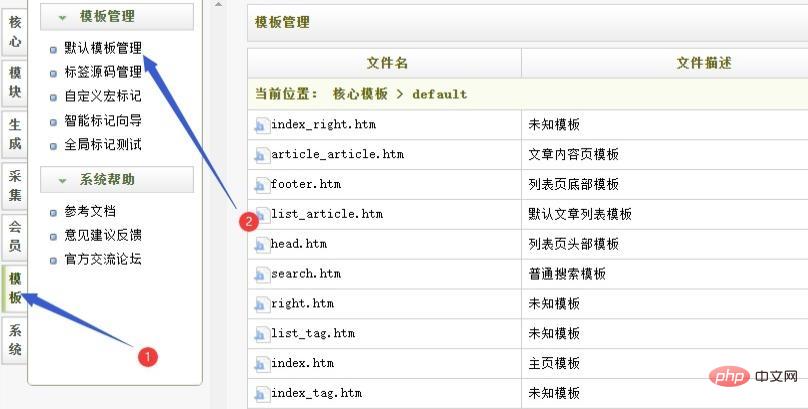This screenshot has height=409, width=808.
Task: Open 意见建议反馈 link
Action: (x=103, y=236)
